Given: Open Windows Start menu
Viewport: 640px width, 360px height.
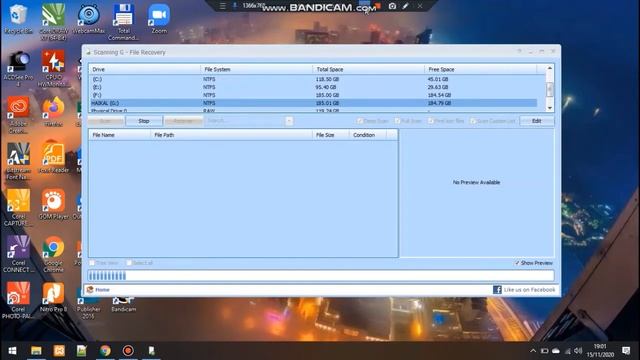Looking at the screenshot, I should tap(12, 351).
